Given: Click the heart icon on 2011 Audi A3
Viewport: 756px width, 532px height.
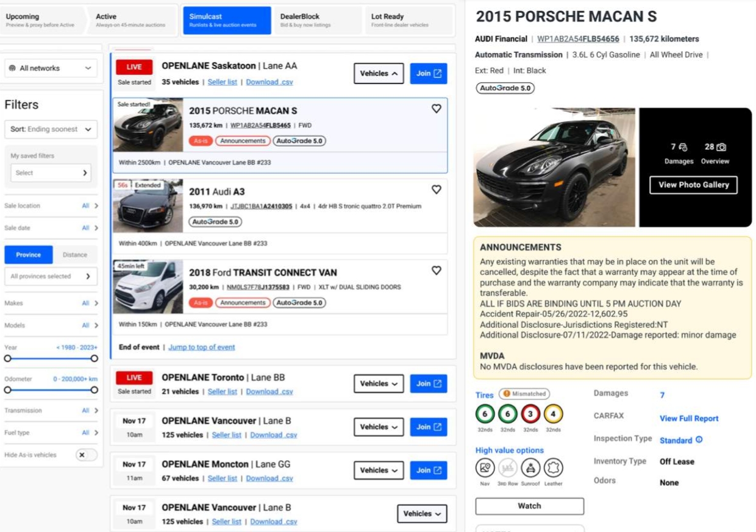Looking at the screenshot, I should (436, 190).
